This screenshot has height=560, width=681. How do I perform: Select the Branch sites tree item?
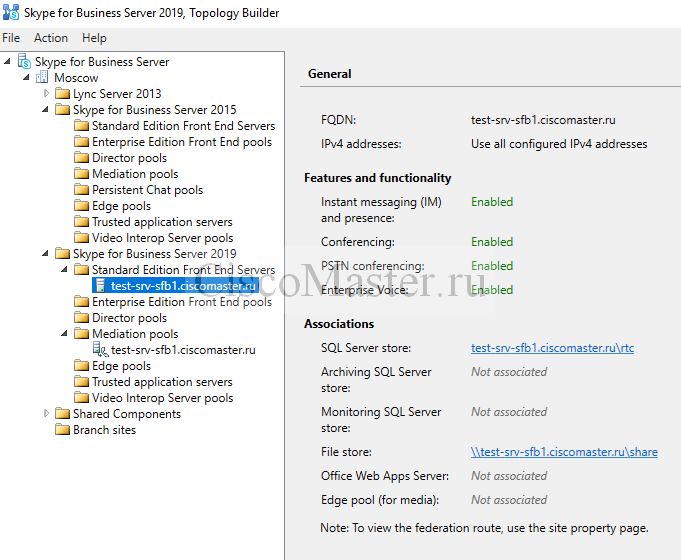(x=104, y=430)
